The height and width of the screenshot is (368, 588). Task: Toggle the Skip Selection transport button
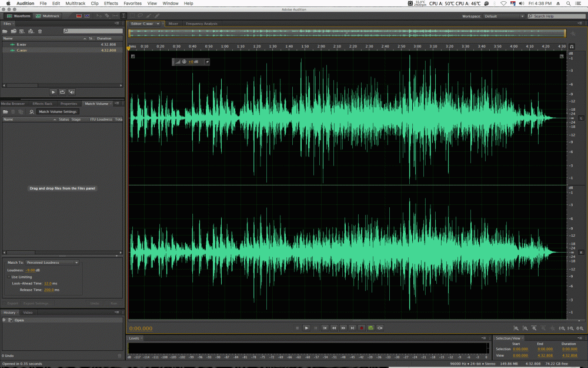[x=380, y=328]
